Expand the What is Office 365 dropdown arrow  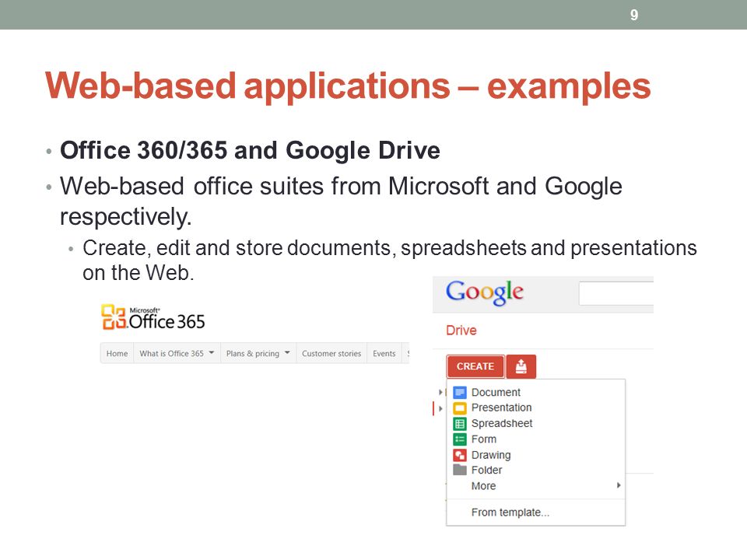(x=212, y=353)
